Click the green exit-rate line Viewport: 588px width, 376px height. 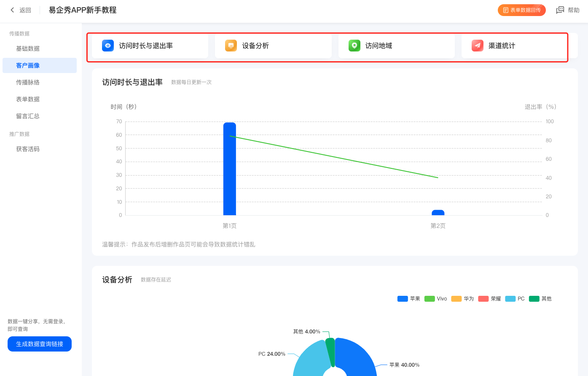click(x=334, y=157)
